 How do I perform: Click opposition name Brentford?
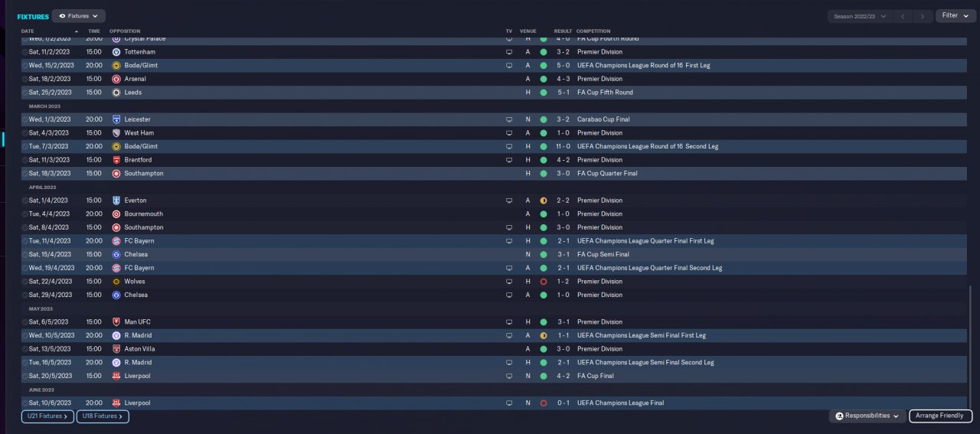[x=138, y=160]
